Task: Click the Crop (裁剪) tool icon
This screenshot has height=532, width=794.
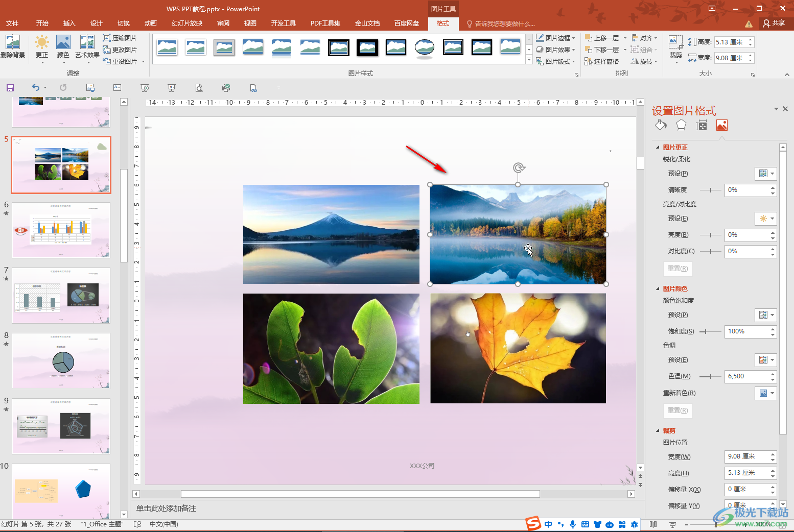Action: click(x=675, y=42)
